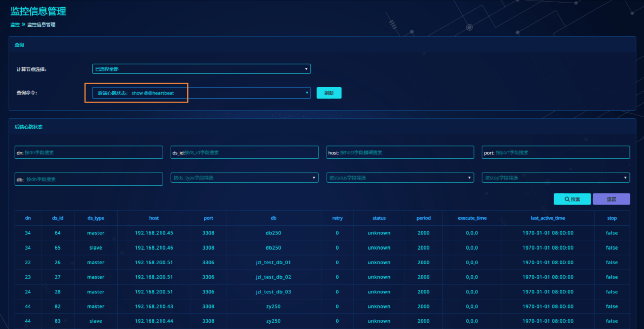Open the compute node selection dropdown
Image resolution: width=644 pixels, height=329 pixels.
tap(201, 69)
